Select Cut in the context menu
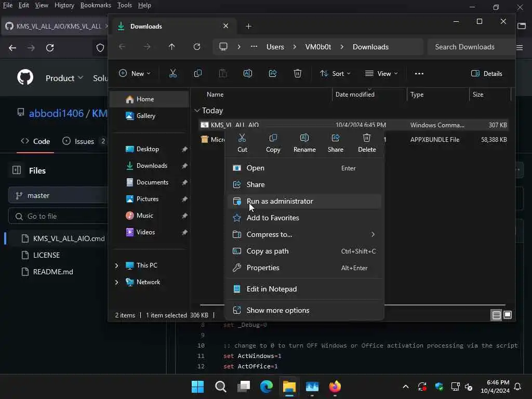Screen dimensions: 532x399 pos(242,143)
